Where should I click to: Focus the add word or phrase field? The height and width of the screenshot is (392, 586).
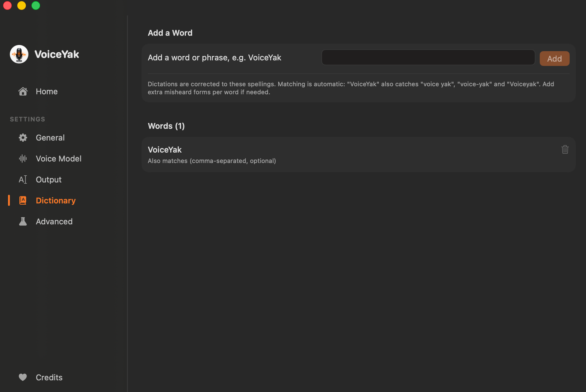[x=428, y=57]
